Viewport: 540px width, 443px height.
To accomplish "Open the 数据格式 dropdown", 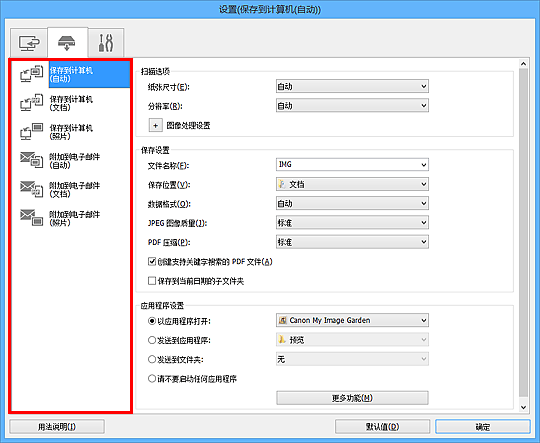I will tap(352, 204).
